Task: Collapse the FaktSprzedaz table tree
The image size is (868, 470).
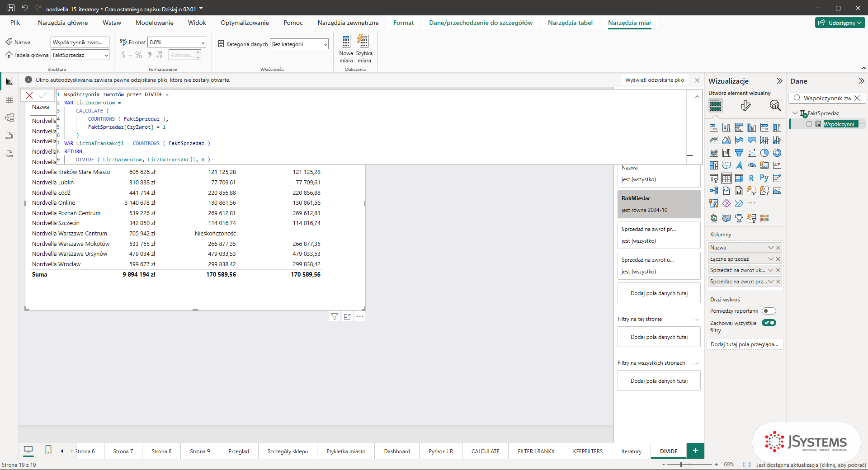Action: (795, 113)
